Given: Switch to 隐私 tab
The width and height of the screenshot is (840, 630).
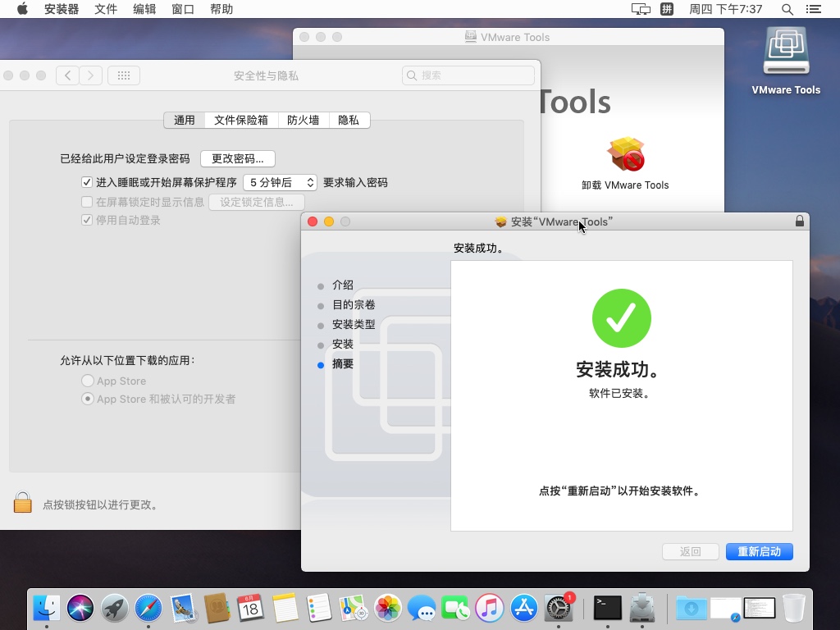Looking at the screenshot, I should tap(349, 120).
